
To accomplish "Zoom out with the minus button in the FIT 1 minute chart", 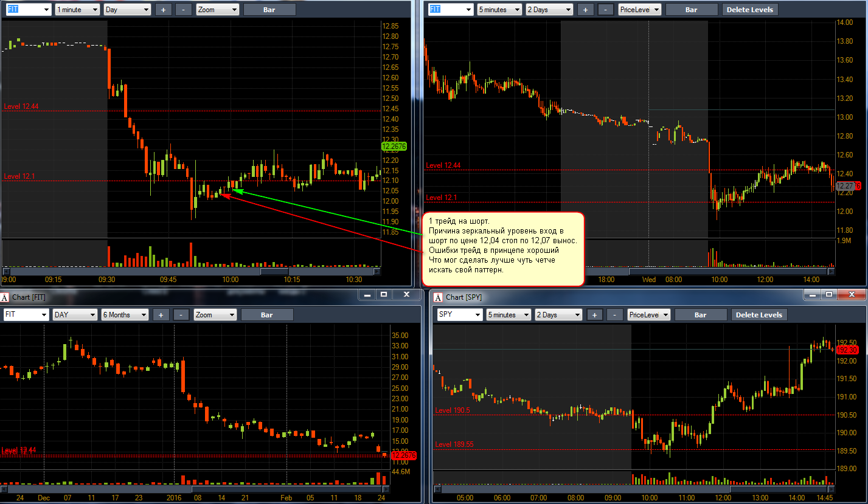I will 183,10.
